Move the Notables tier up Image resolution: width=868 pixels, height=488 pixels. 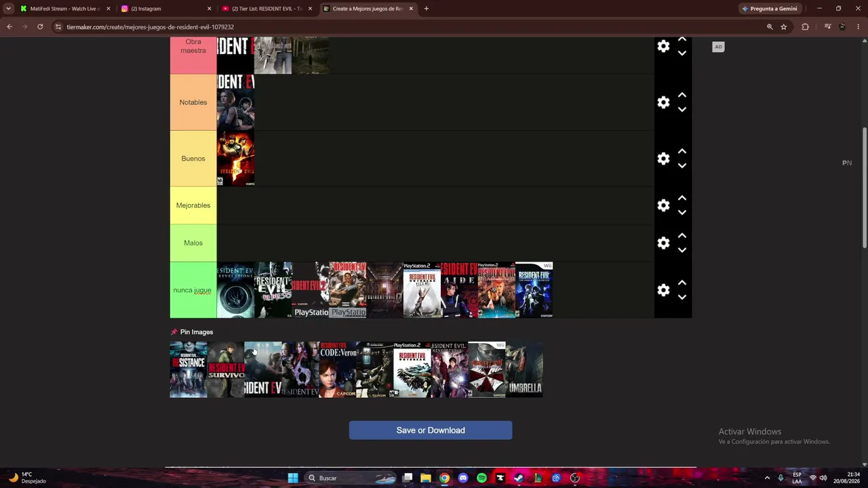(x=682, y=96)
